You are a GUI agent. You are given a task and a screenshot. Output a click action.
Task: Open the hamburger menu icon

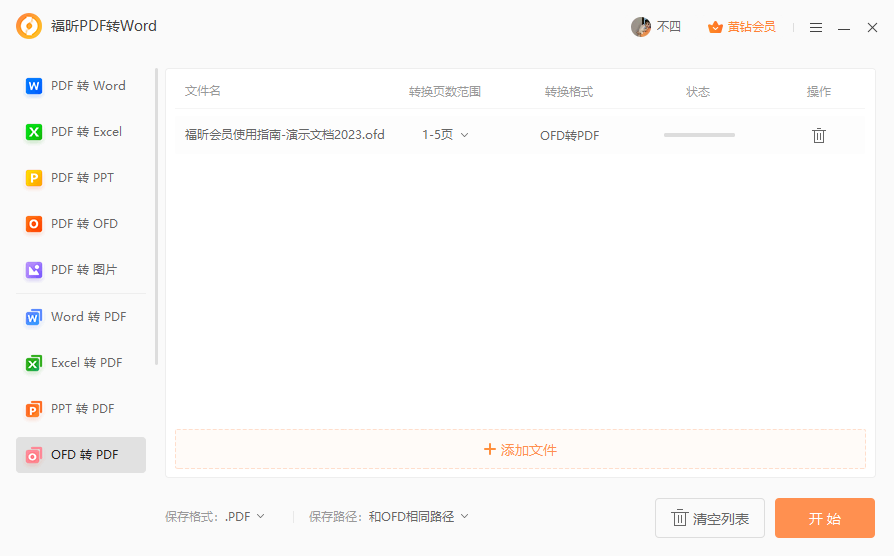click(816, 27)
